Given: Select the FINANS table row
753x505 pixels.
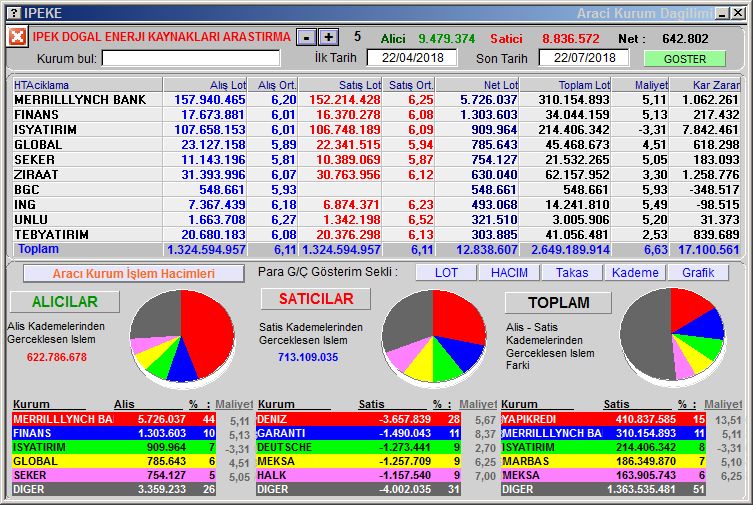Looking at the screenshot, I should 376,115.
